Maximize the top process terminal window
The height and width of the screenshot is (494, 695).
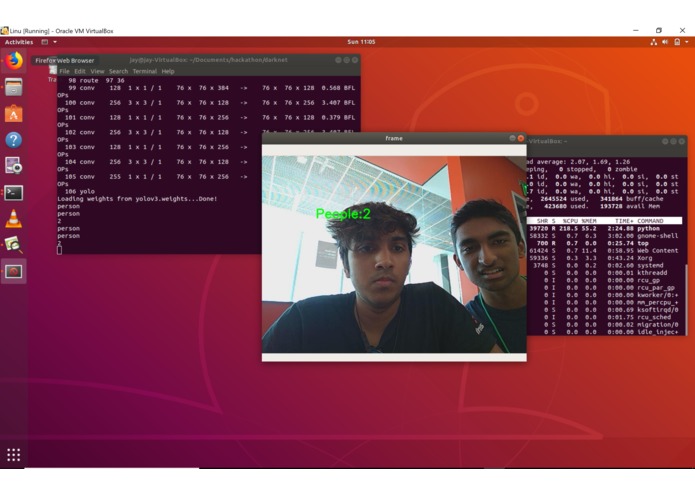[673, 141]
